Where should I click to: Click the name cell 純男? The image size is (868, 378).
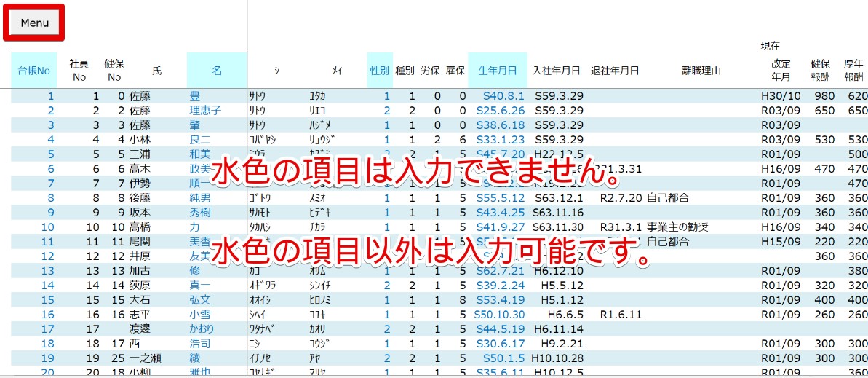tap(200, 198)
